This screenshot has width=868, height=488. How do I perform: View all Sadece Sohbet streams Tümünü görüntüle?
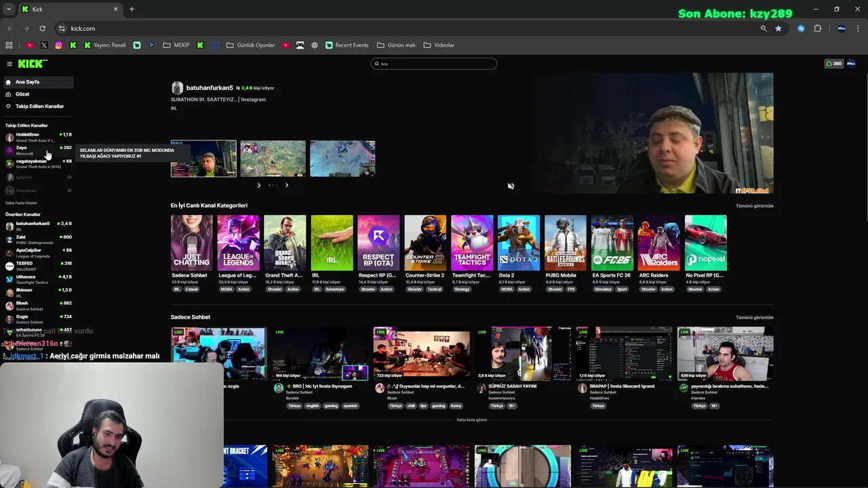click(x=755, y=317)
